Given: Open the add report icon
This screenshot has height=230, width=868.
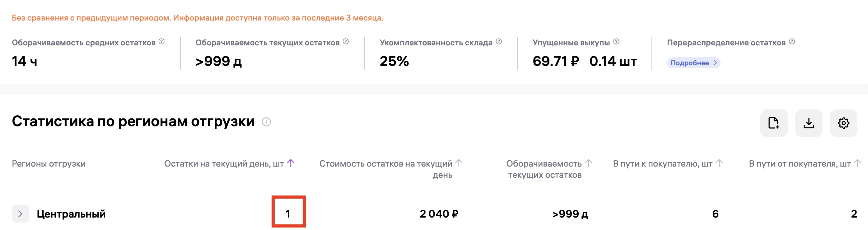Looking at the screenshot, I should pos(774,123).
